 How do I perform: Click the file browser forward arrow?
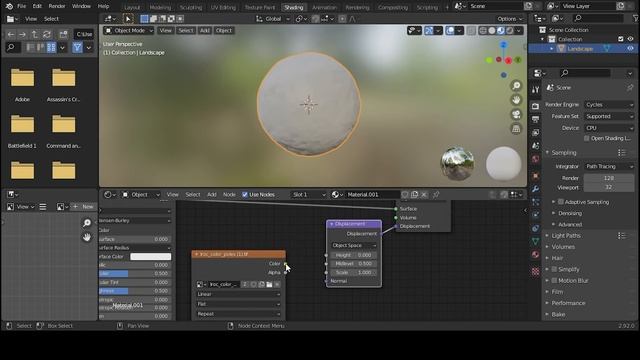pos(22,35)
